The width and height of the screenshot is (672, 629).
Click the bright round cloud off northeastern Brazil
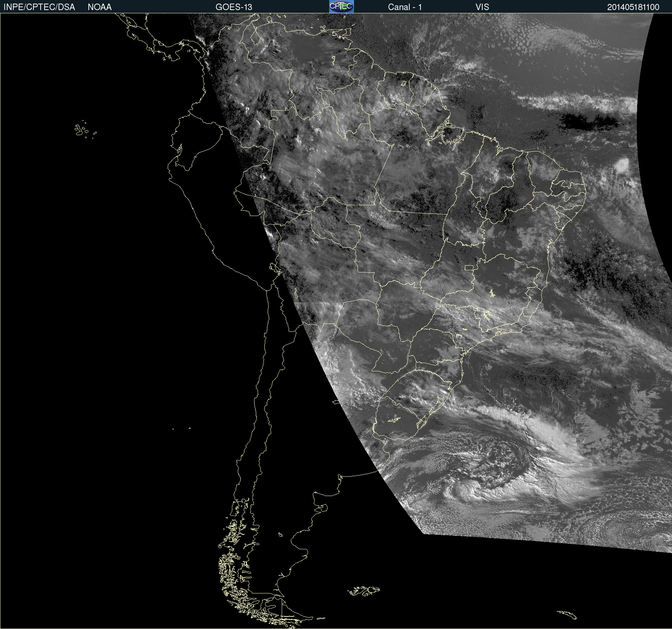622,165
